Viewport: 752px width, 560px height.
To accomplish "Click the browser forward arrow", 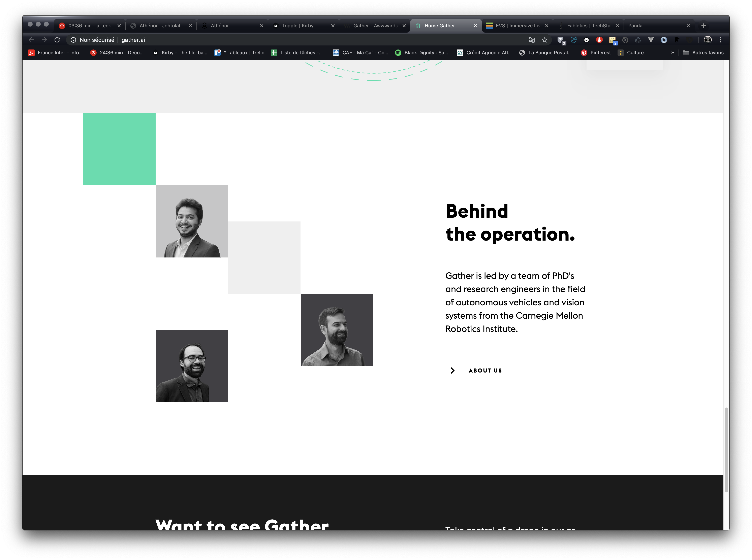I will 44,40.
